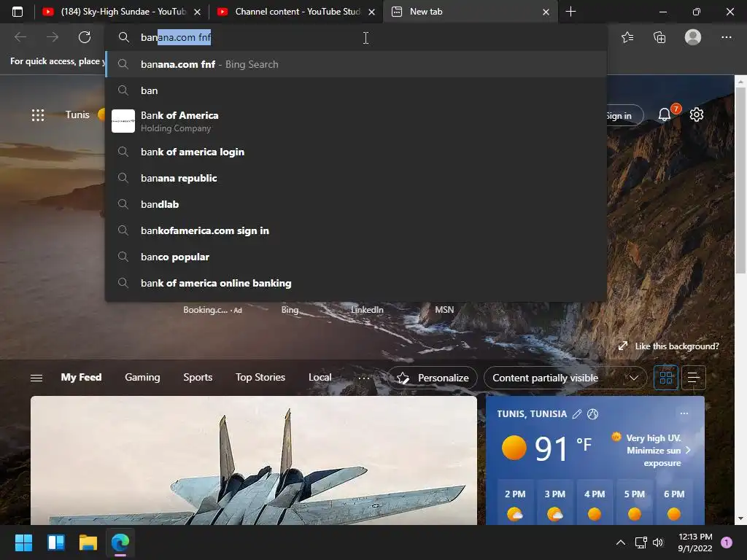This screenshot has width=747, height=560.
Task: Open the Widgets taskbar icon
Action: point(55,542)
